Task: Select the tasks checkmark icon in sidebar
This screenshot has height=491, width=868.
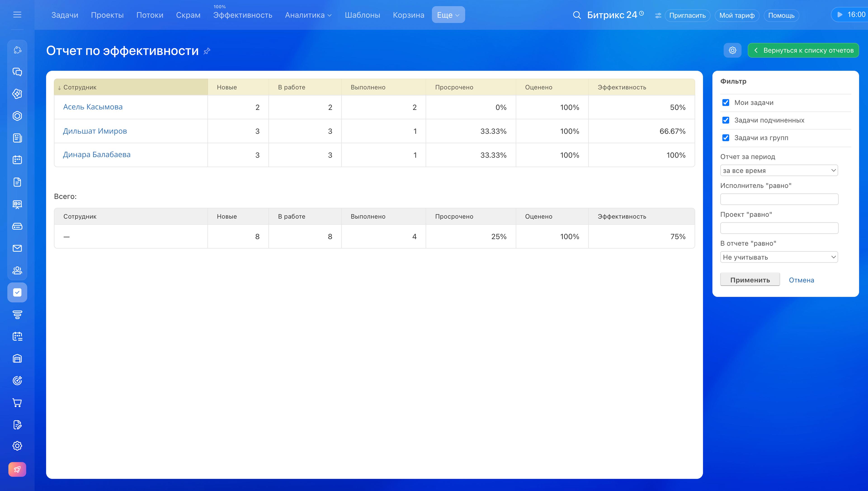Action: 17,292
